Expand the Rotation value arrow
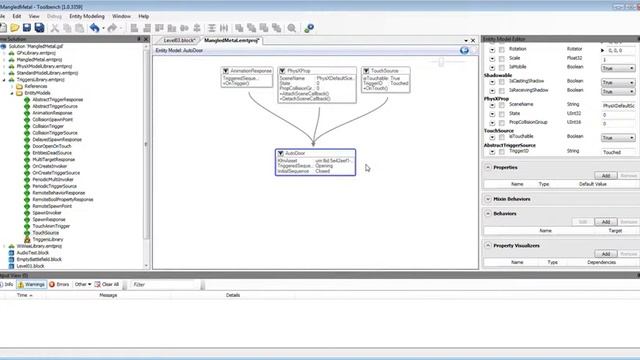640x360 pixels. 602,50
